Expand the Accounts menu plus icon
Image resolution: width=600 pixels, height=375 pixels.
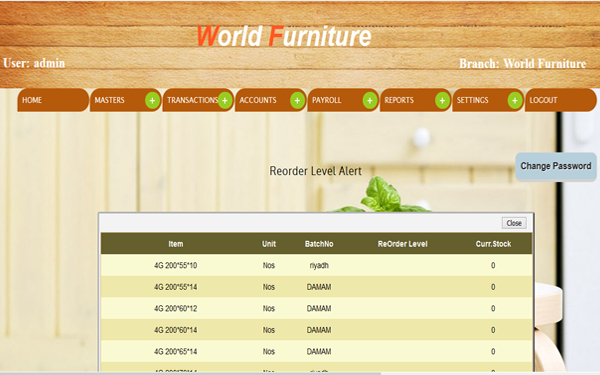coord(297,101)
